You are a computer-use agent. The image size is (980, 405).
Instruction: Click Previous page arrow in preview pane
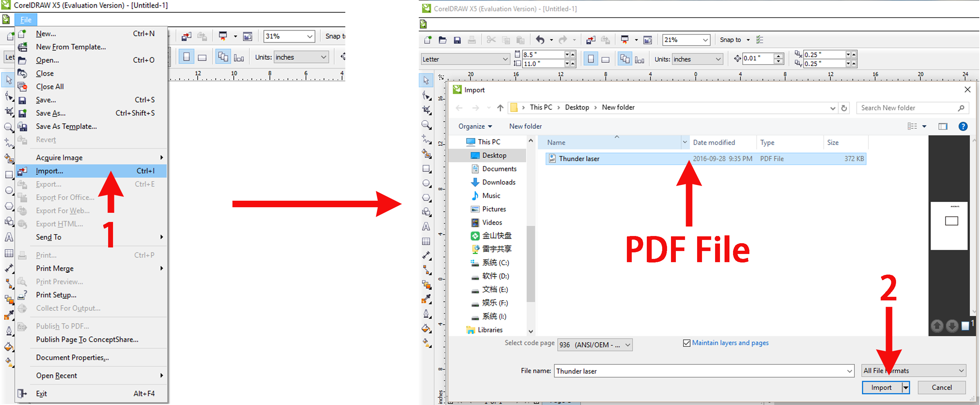pyautogui.click(x=937, y=326)
